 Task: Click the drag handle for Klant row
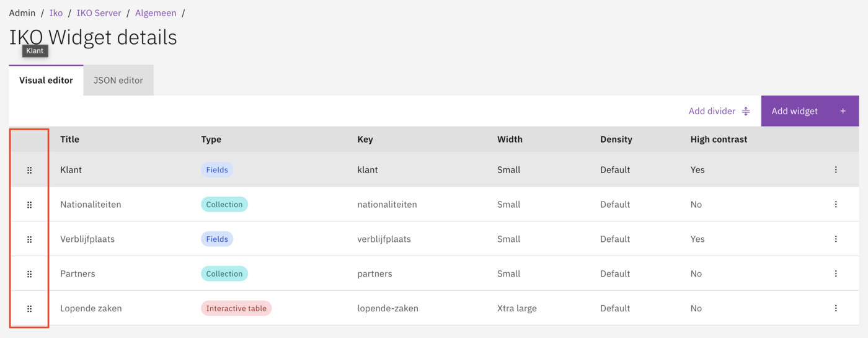coord(29,170)
